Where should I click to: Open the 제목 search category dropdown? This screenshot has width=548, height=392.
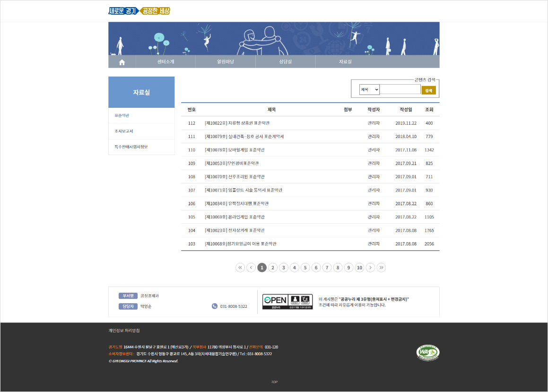[x=369, y=89]
